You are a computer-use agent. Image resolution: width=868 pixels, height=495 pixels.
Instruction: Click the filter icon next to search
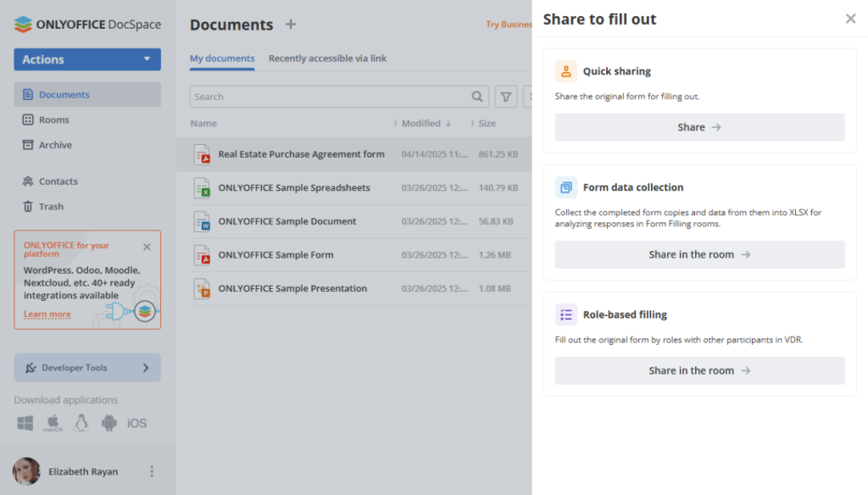coord(506,96)
